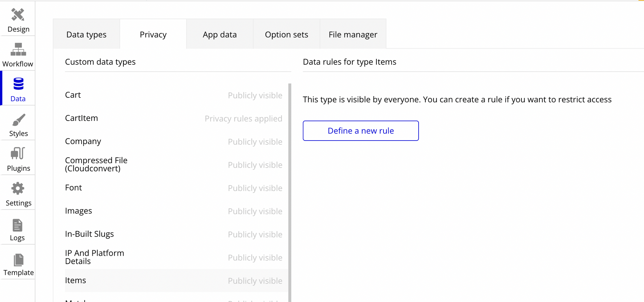Open the Workflow section icon
This screenshot has width=644, height=302.
point(18,50)
